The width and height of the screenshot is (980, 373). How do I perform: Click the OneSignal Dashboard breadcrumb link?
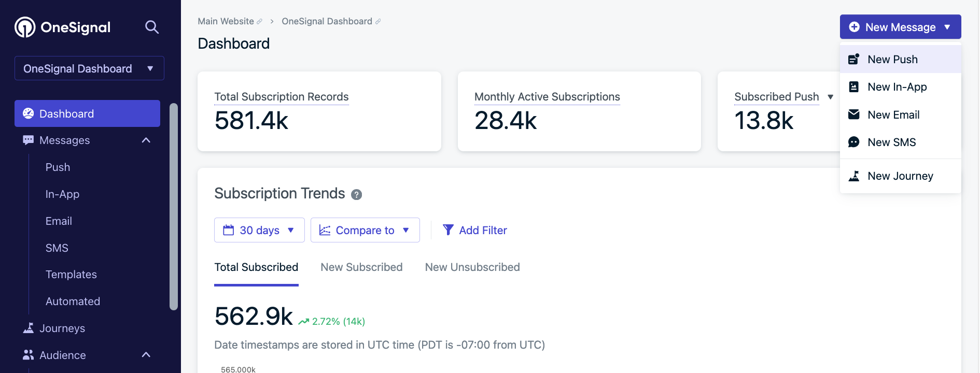(x=327, y=21)
